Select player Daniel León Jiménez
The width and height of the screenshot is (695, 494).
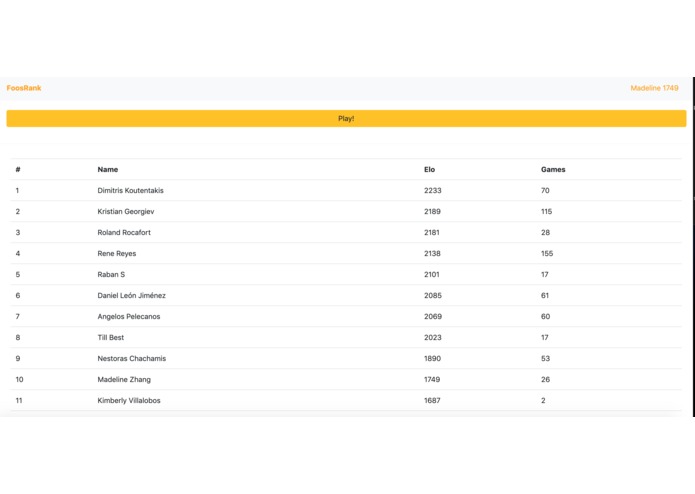(132, 295)
